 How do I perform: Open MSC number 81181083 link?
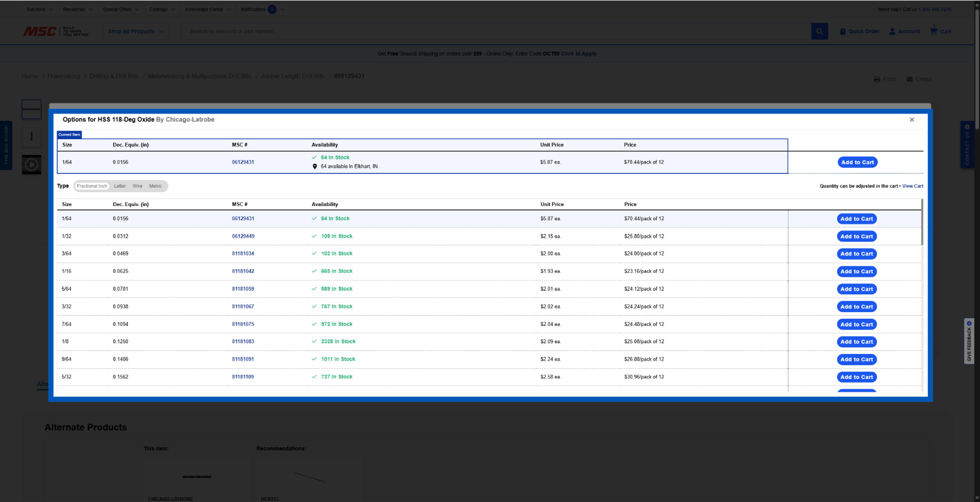(243, 342)
